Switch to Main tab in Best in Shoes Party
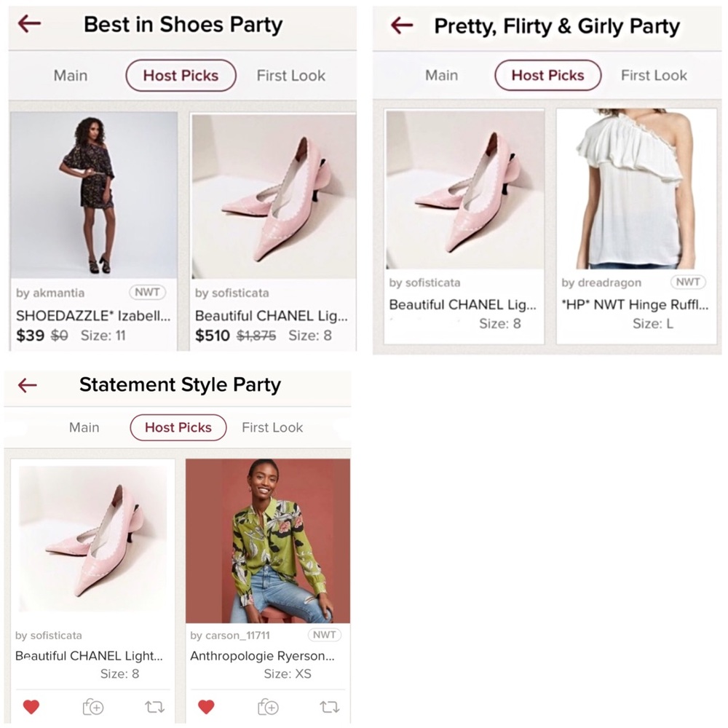The image size is (728, 728). [x=70, y=76]
